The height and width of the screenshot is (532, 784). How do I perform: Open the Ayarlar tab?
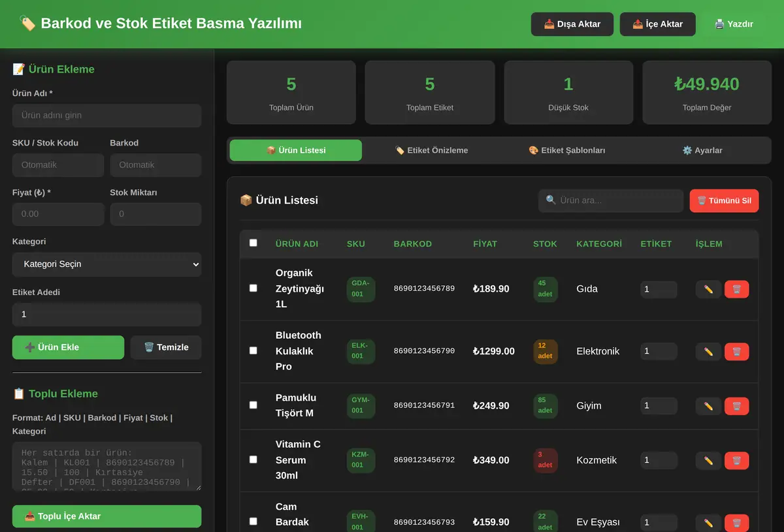pos(702,150)
